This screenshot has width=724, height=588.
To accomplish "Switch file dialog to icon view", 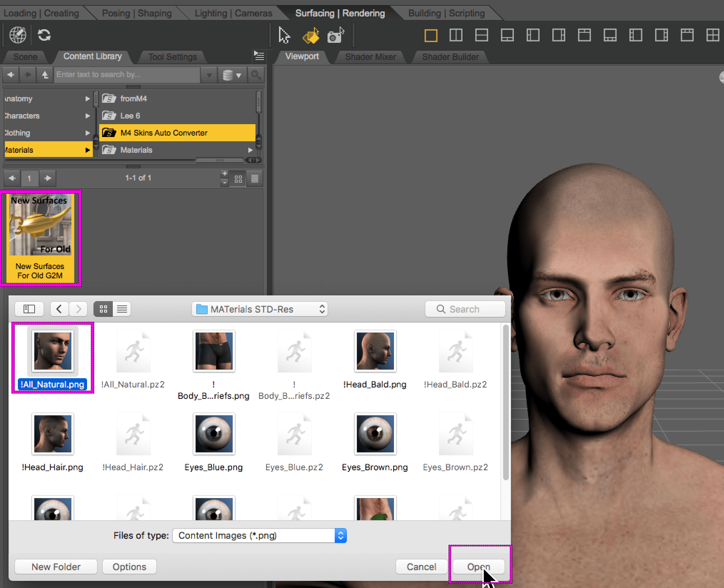I will (x=103, y=309).
